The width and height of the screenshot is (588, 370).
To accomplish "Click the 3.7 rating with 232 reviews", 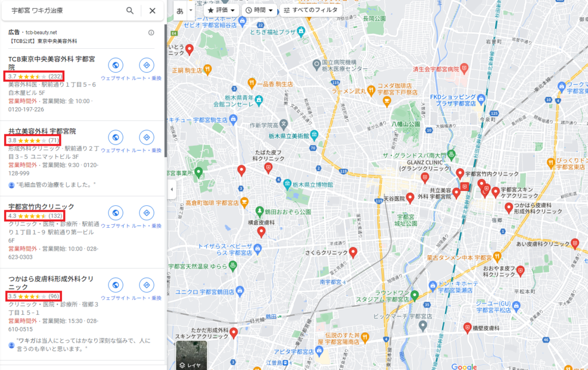I will point(35,76).
